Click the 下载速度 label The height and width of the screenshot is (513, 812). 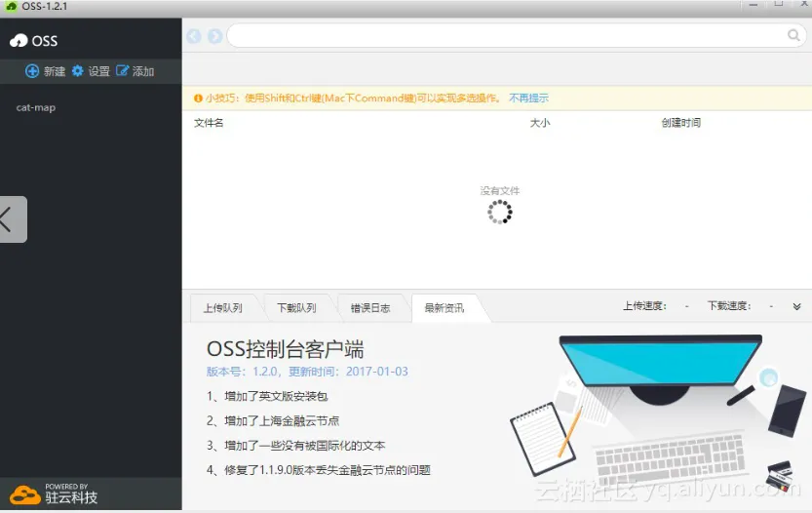pos(729,305)
